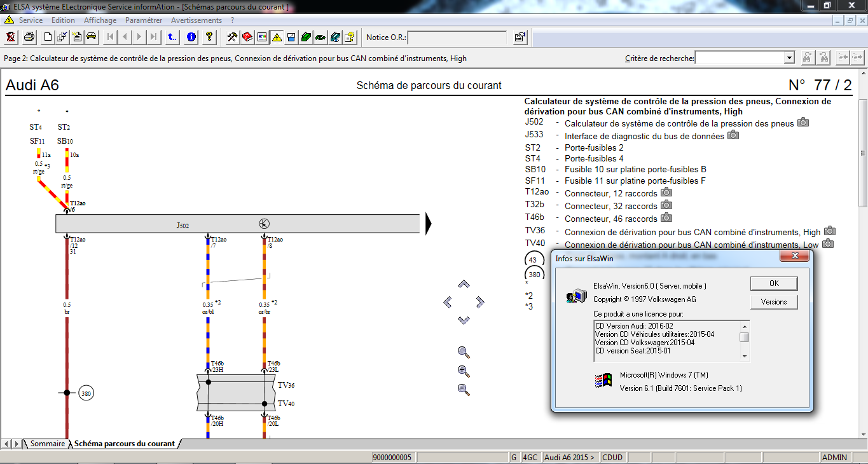
Task: Click the circled 380 reference in the diagram
Action: click(86, 393)
